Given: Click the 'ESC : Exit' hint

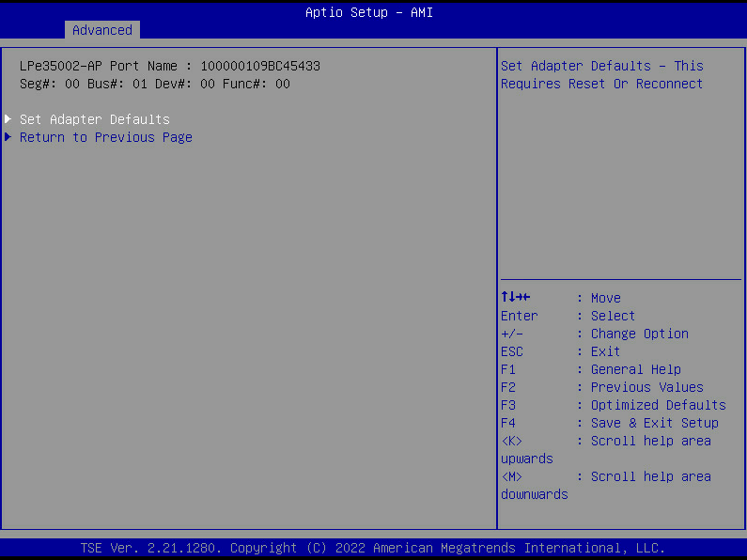Looking at the screenshot, I should [560, 351].
